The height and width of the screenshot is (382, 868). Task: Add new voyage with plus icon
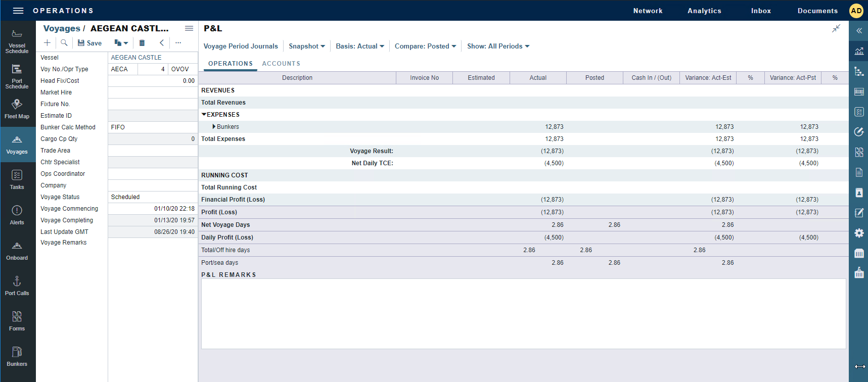click(x=47, y=43)
